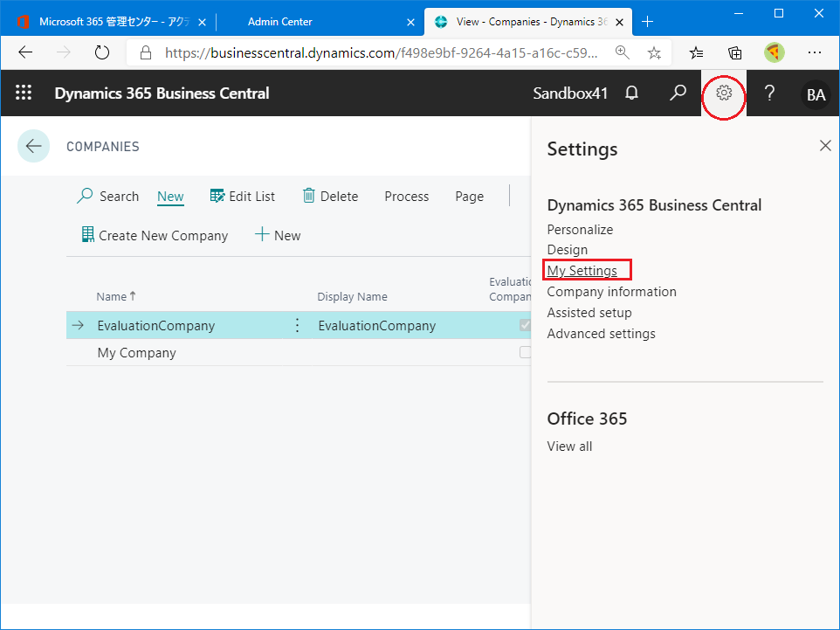Open the search magnifier in Business Central header
The width and height of the screenshot is (840, 630).
(x=678, y=93)
